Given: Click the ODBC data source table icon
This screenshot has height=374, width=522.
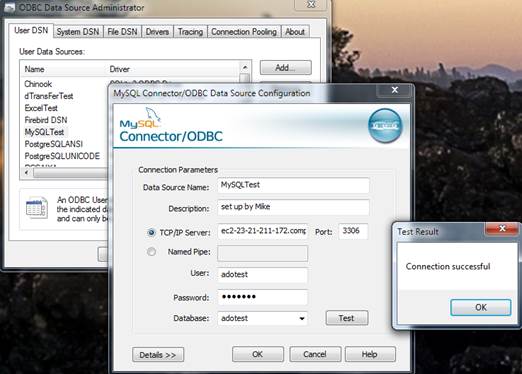Looking at the screenshot, I should click(x=37, y=208).
